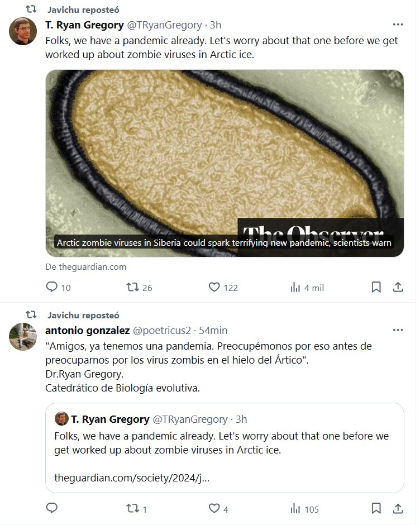Screen dimensions: 420x525
Task: Like antonio gonzalez's tweet with 4 likes
Action: [x=214, y=508]
